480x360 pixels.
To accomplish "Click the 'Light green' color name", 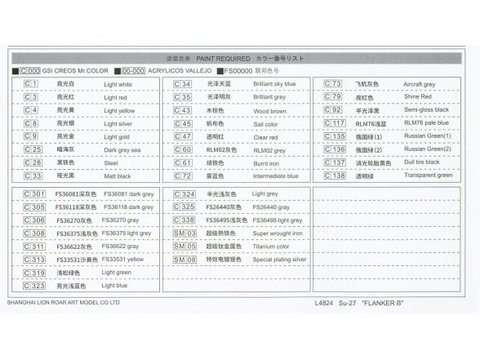I will 116,273.
